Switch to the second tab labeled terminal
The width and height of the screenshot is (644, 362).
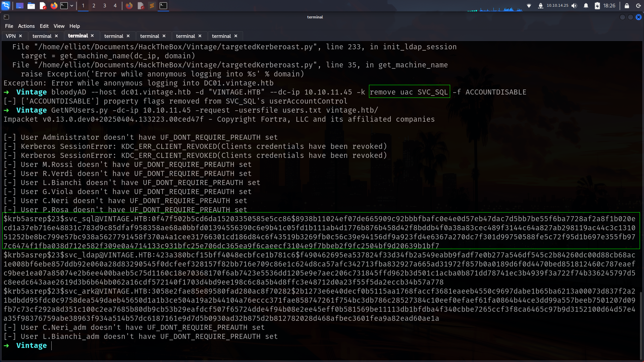(x=42, y=36)
